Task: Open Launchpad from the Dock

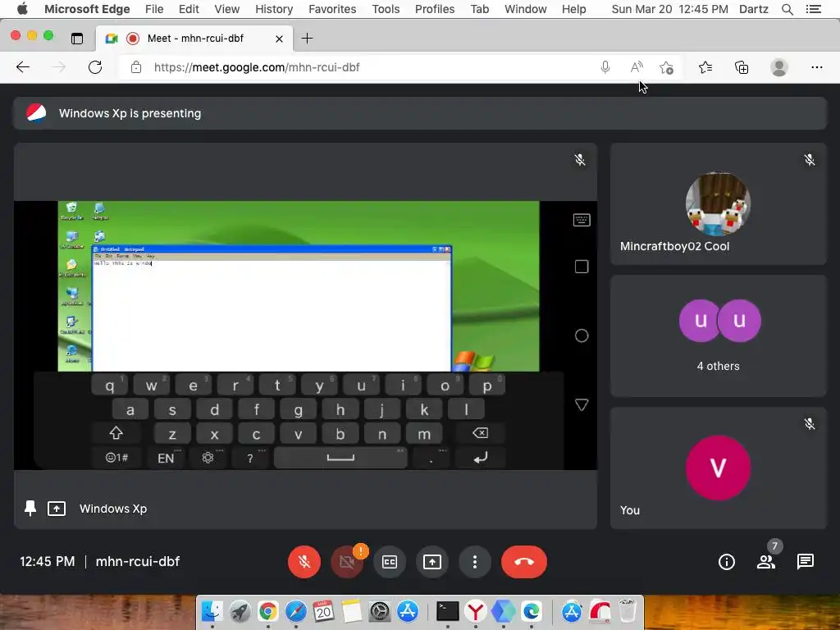Action: point(240,610)
